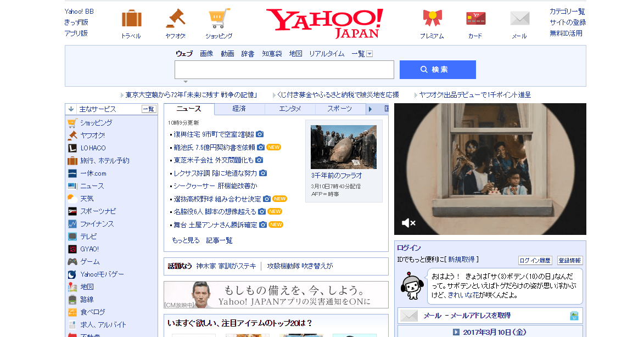Open headline 籠池氏 7.5億円契約書を依頼

(x=215, y=147)
